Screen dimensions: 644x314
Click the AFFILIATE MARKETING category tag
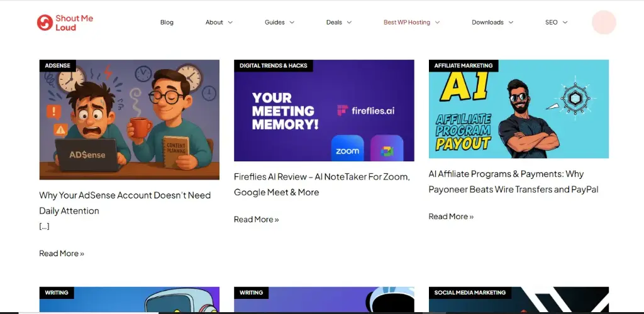click(x=464, y=65)
